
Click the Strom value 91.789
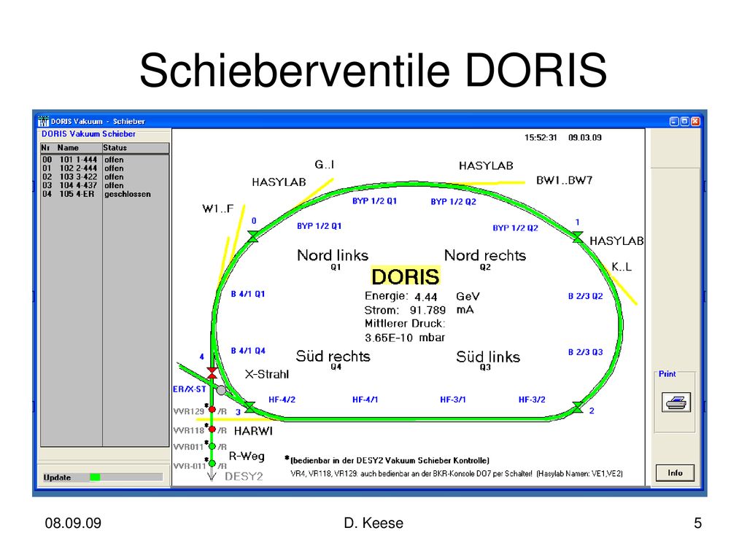point(427,311)
